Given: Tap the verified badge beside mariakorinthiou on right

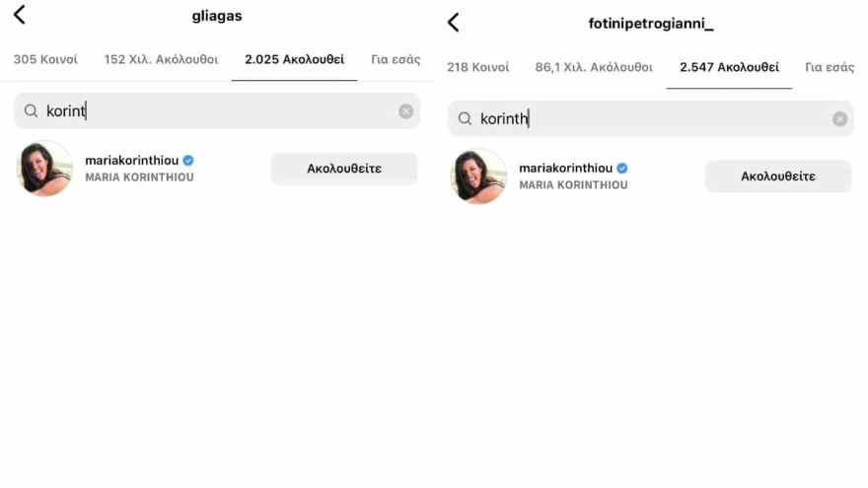Looking at the screenshot, I should pos(622,169).
